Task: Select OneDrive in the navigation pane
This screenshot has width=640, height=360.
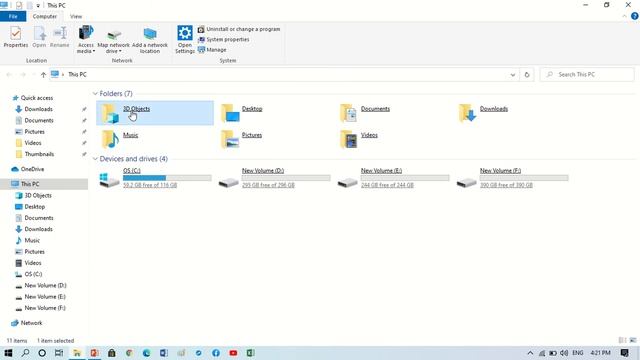Action: (x=32, y=169)
